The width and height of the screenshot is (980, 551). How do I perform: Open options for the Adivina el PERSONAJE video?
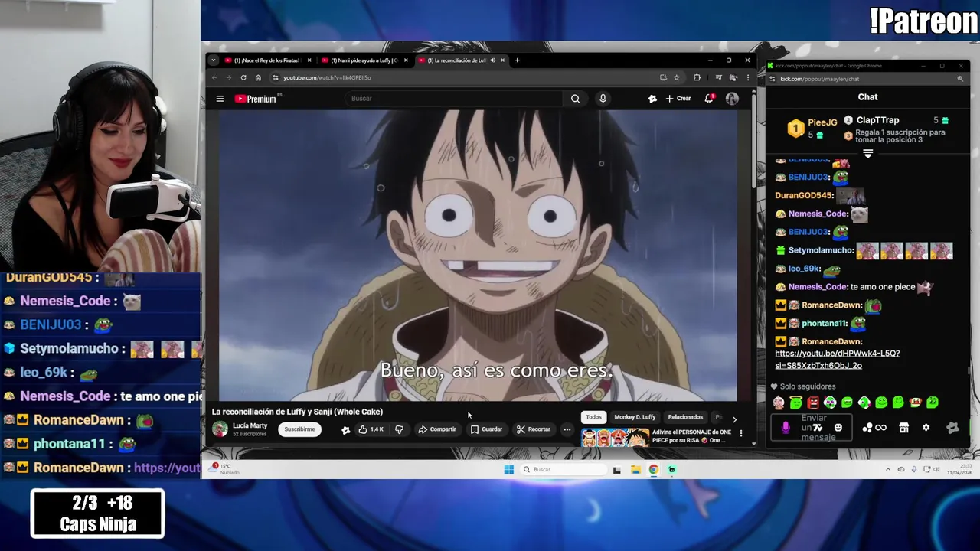pos(740,434)
